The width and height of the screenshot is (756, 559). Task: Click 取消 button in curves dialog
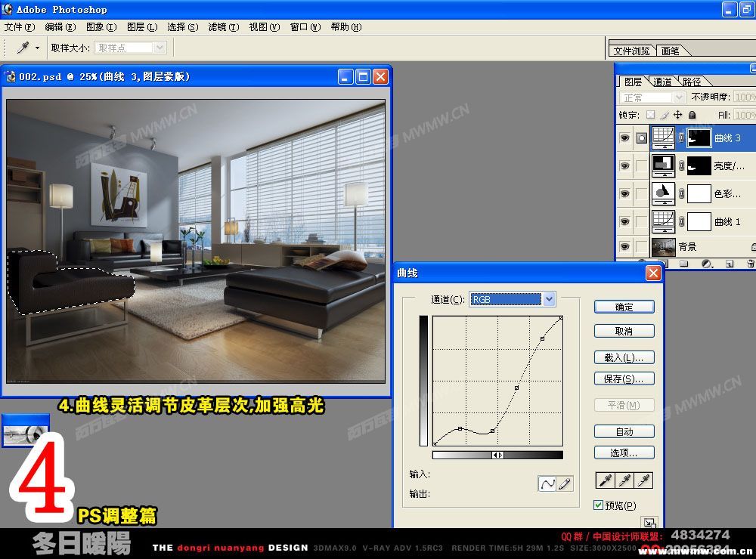tap(624, 331)
